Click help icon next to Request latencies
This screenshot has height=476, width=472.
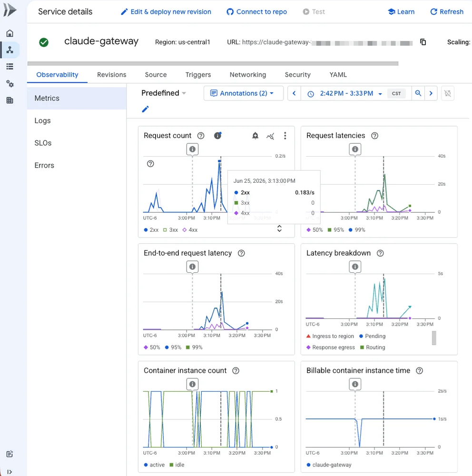tap(374, 136)
